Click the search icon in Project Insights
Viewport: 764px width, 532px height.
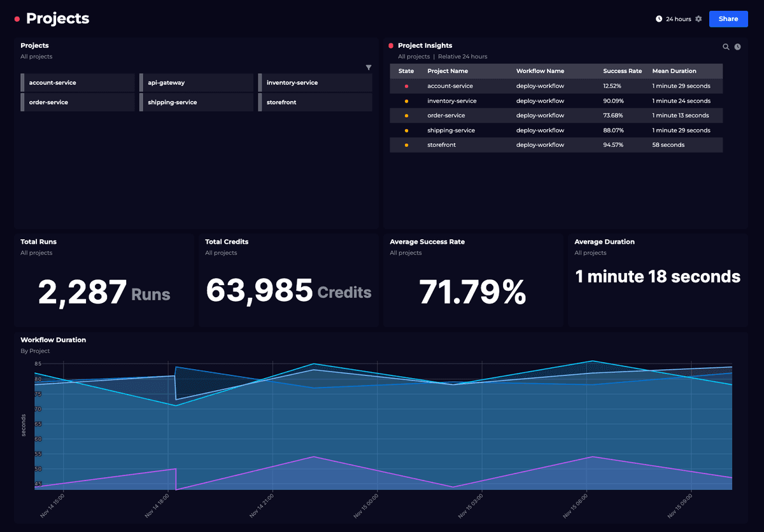[x=726, y=46]
